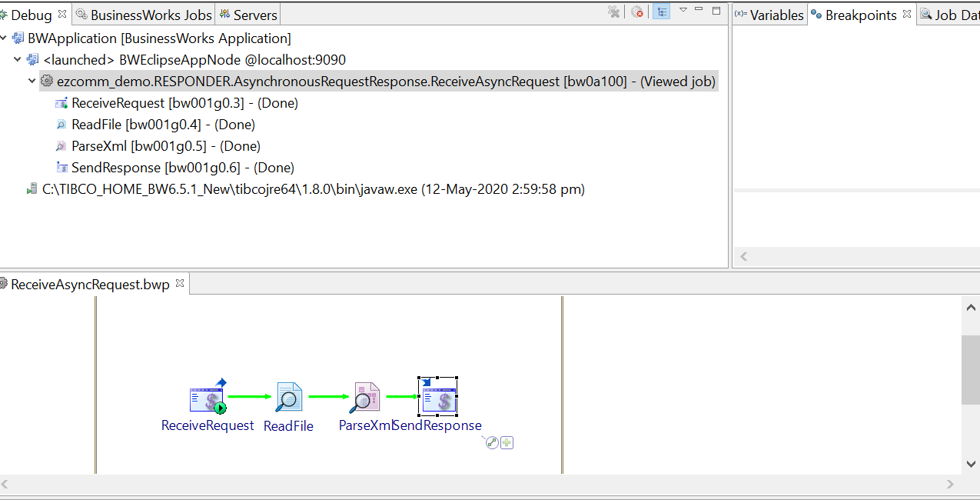Click the BWEclipseAppNode launch icon
The image size is (980, 500).
click(32, 59)
